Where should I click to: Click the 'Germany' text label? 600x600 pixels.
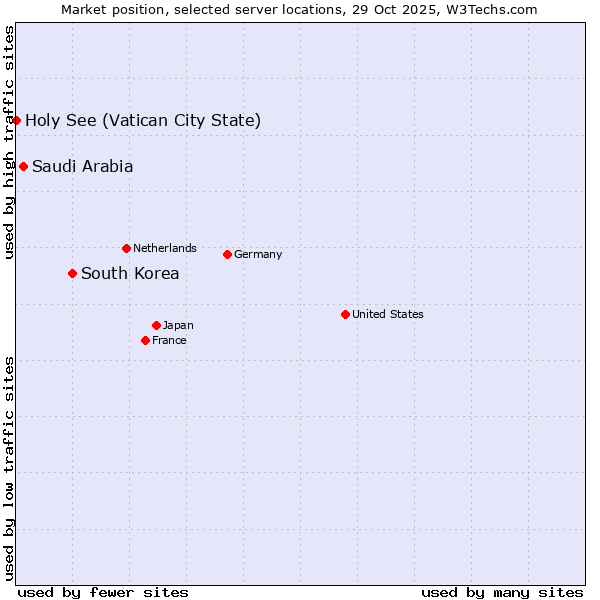pos(258,255)
